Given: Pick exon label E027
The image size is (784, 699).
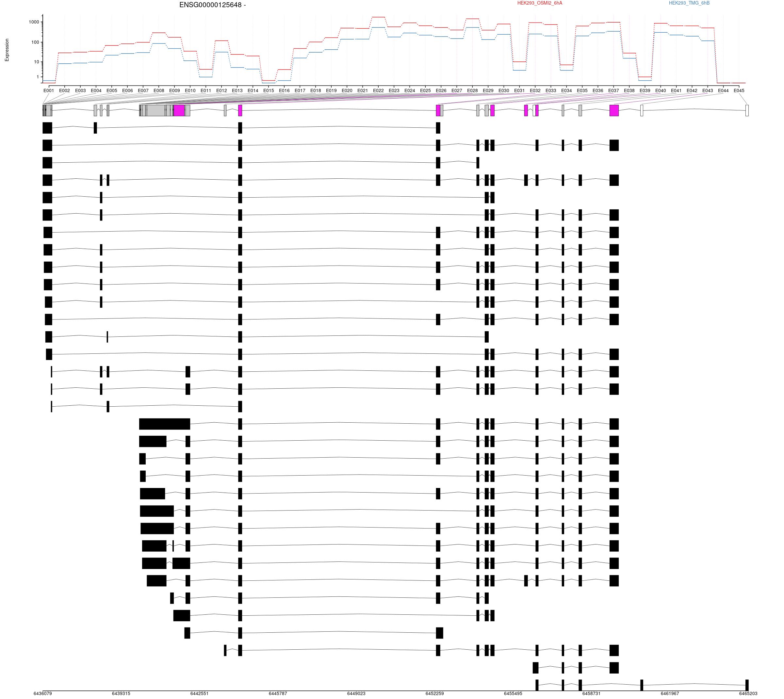Looking at the screenshot, I should pyautogui.click(x=457, y=90).
